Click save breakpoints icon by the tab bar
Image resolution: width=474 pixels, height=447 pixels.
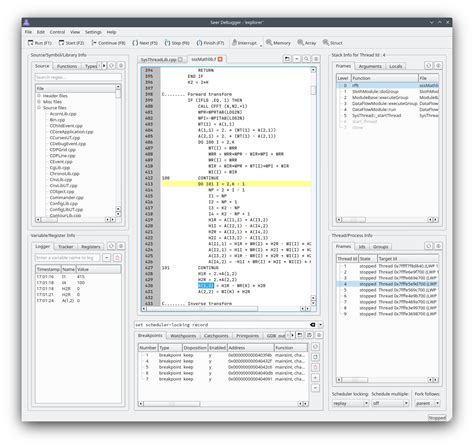[x=309, y=335]
